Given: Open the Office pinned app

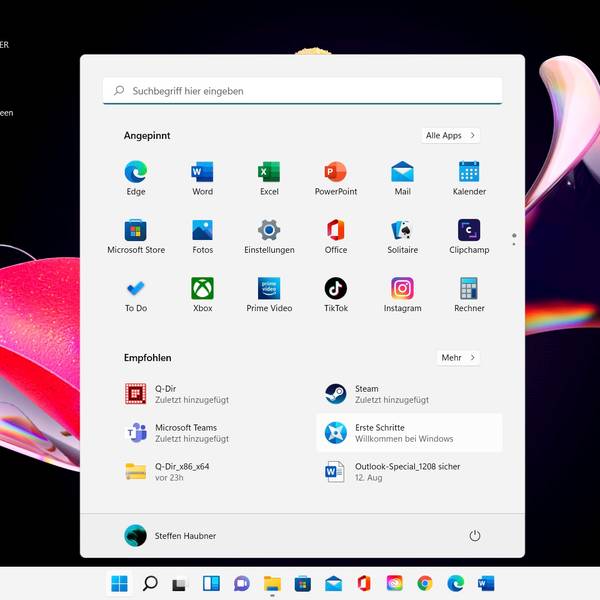Looking at the screenshot, I should (336, 236).
